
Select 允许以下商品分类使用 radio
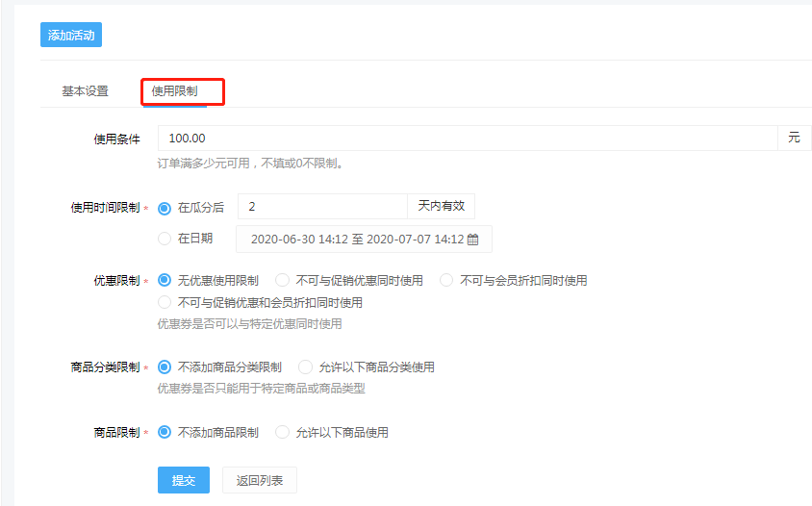306,367
